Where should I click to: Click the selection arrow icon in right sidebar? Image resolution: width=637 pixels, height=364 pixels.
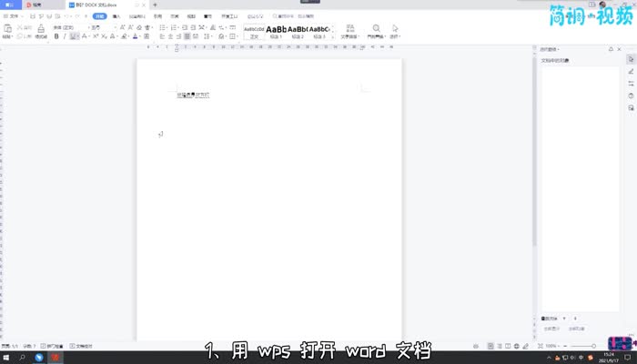(x=631, y=59)
